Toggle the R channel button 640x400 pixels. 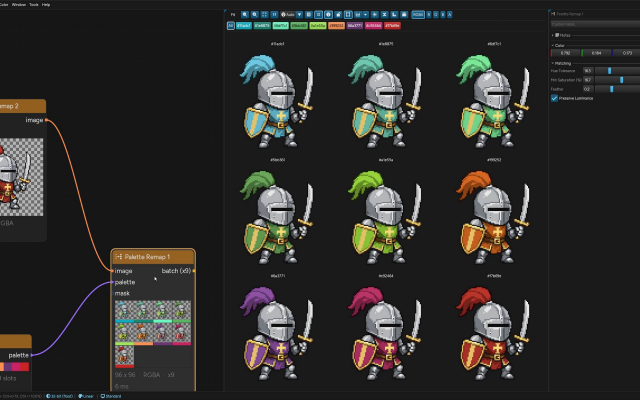coord(429,15)
